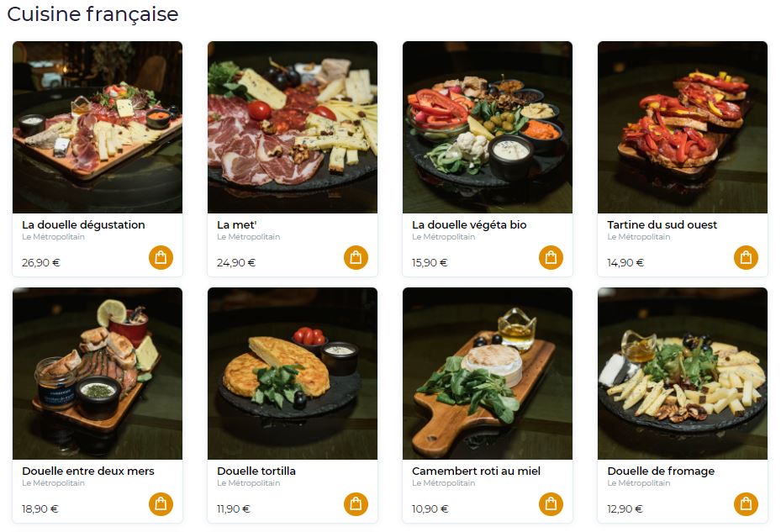View the Douelle entre deux mers photo
Image resolution: width=781 pixels, height=532 pixels.
tap(98, 374)
